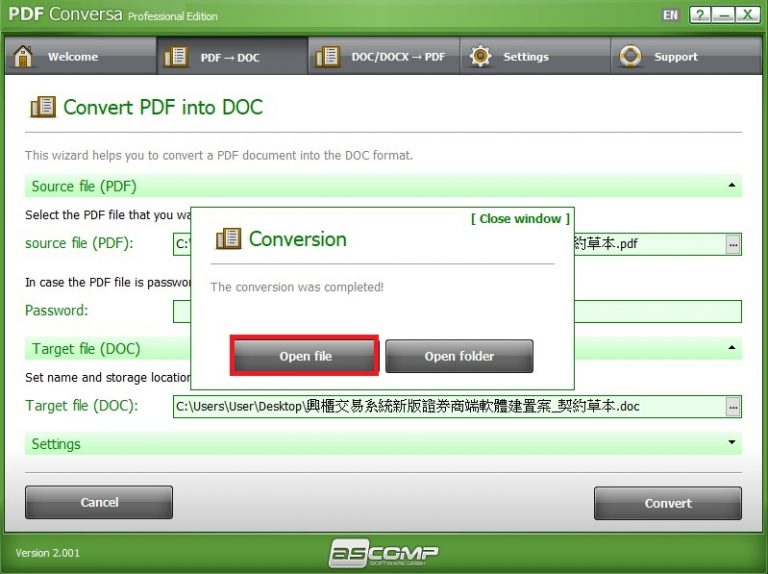
Task: Click the house icon on the Welcome tab
Action: click(x=23, y=56)
